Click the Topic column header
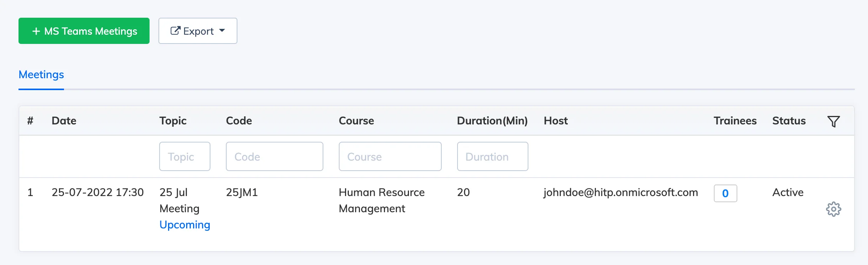This screenshot has width=868, height=265. click(173, 121)
